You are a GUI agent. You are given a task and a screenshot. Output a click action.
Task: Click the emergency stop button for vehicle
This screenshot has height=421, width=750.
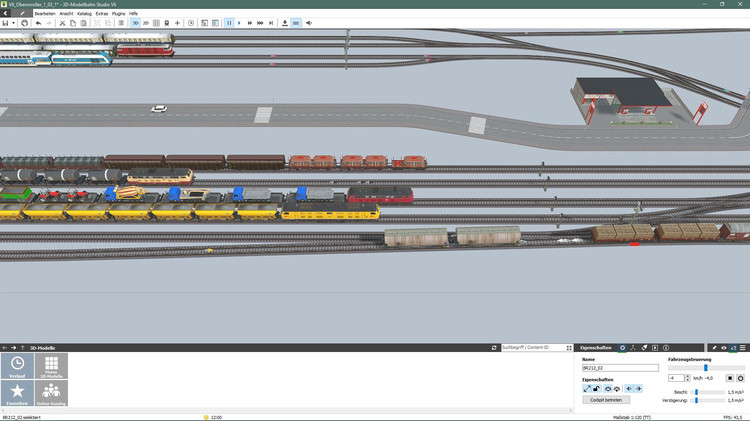(x=729, y=378)
